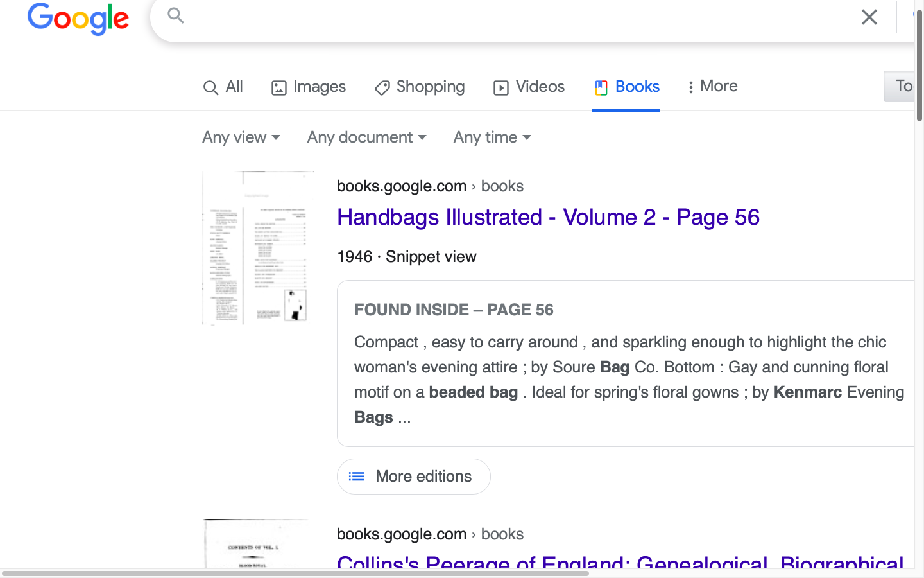The width and height of the screenshot is (924, 578).
Task: Clear the search box with X icon
Action: point(869,17)
